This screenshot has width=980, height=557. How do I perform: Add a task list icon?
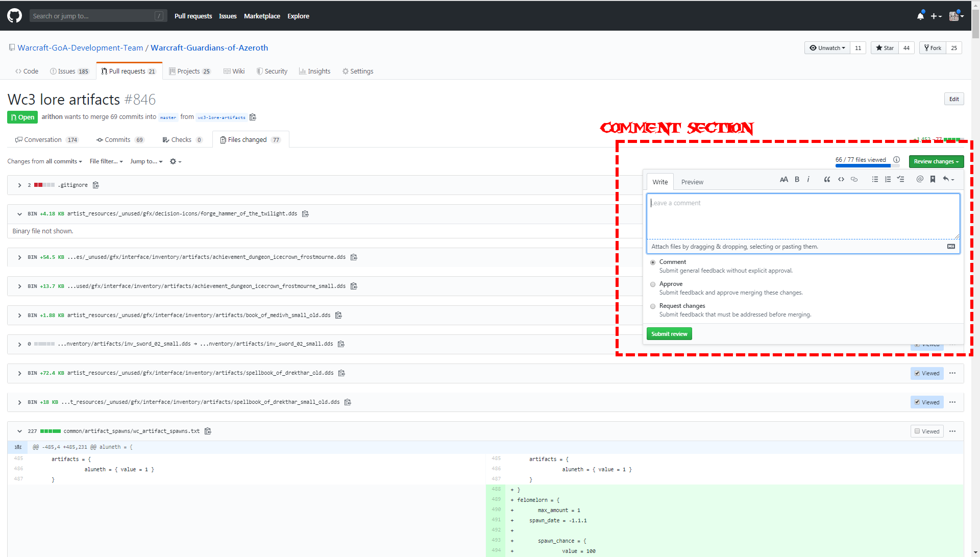[x=900, y=179]
